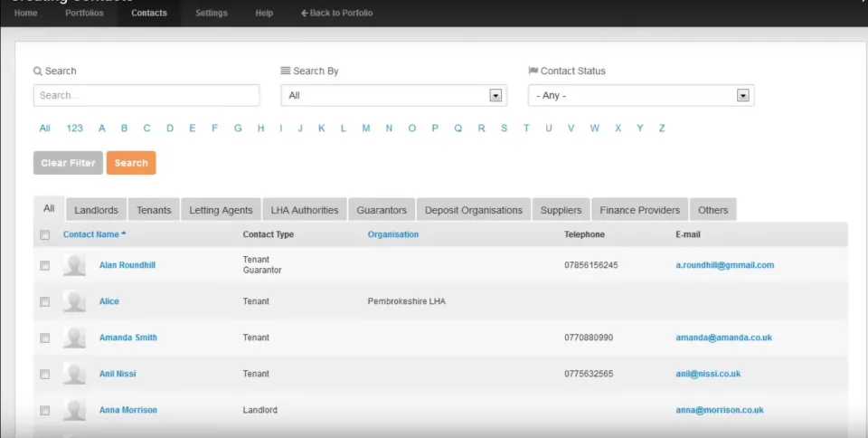
Task: Check the box beside Alice
Action: pos(45,301)
